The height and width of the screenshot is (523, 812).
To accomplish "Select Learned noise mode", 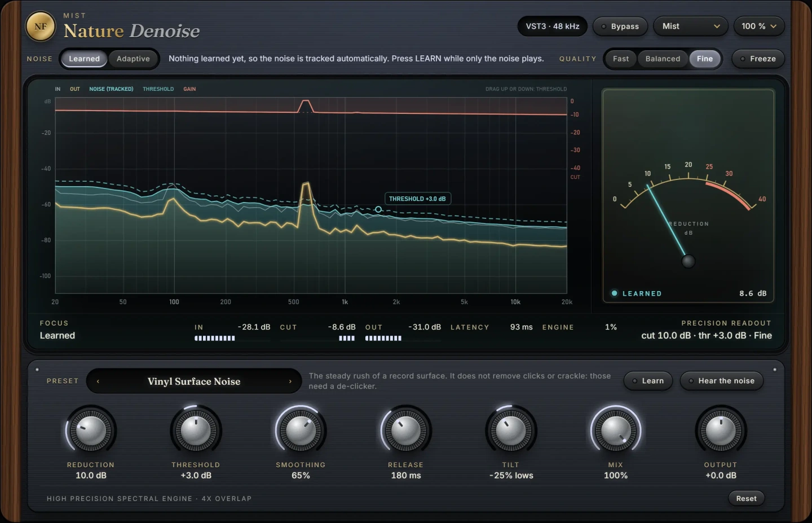I will [x=84, y=59].
